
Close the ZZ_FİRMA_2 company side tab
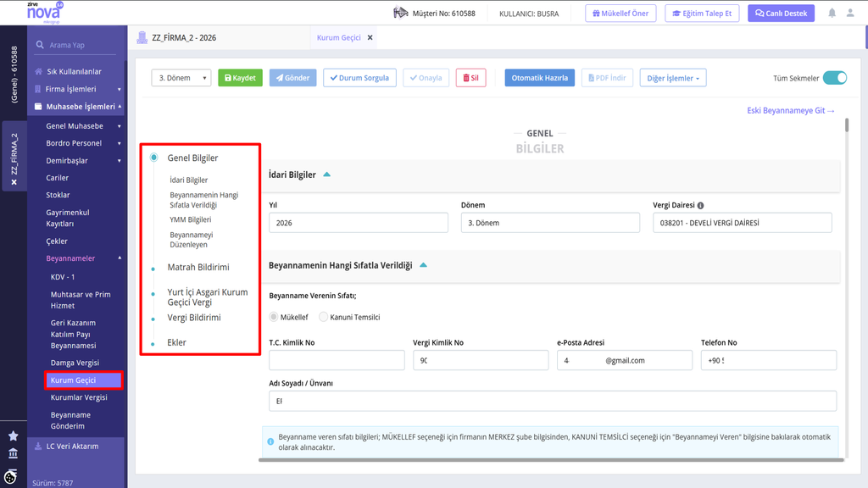pyautogui.click(x=14, y=182)
